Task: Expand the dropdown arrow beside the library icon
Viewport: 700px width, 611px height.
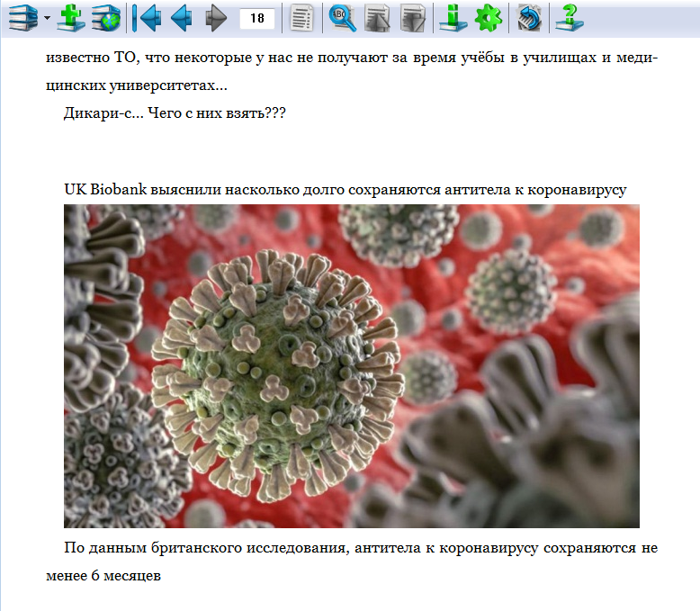Action: [47, 18]
